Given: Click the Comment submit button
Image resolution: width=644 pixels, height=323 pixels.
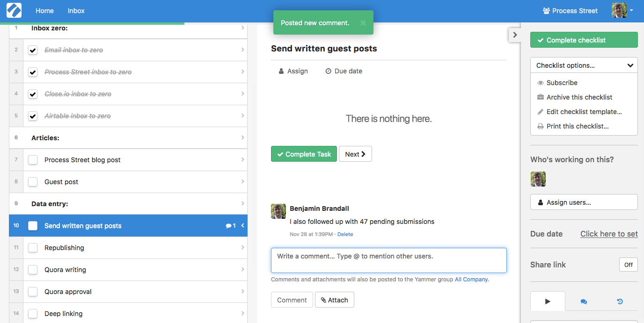Looking at the screenshot, I should point(292,300).
